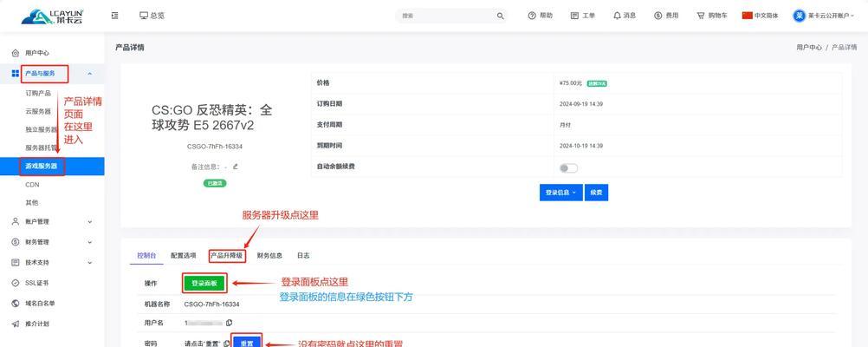Screen dimensions: 868x347
Task: Click the blue 续费 renew button
Action: (x=596, y=193)
